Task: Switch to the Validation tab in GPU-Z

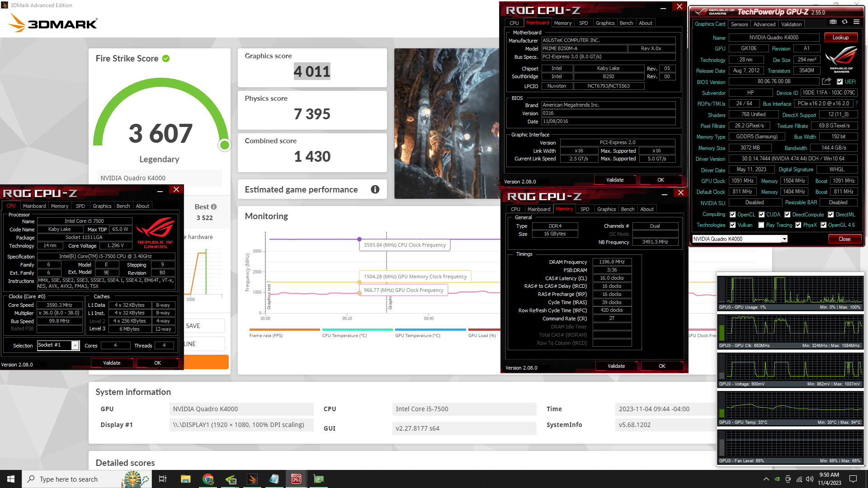Action: coord(791,24)
